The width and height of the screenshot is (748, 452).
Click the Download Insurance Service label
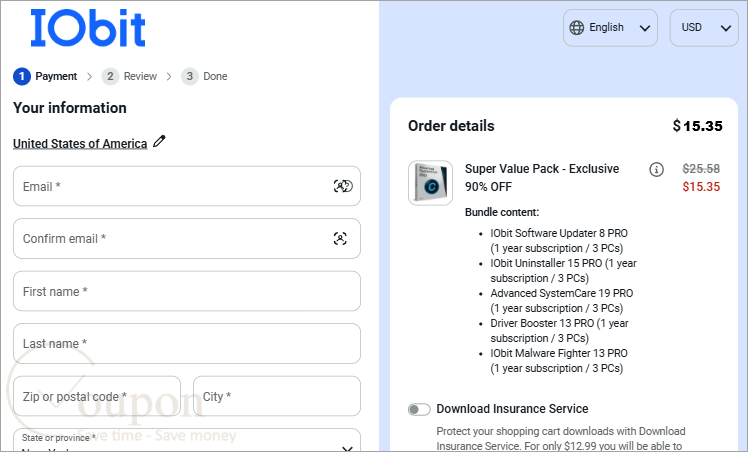coord(512,409)
